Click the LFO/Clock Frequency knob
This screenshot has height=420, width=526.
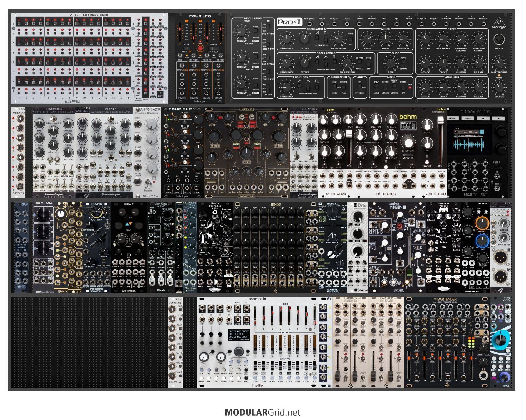pos(286,87)
